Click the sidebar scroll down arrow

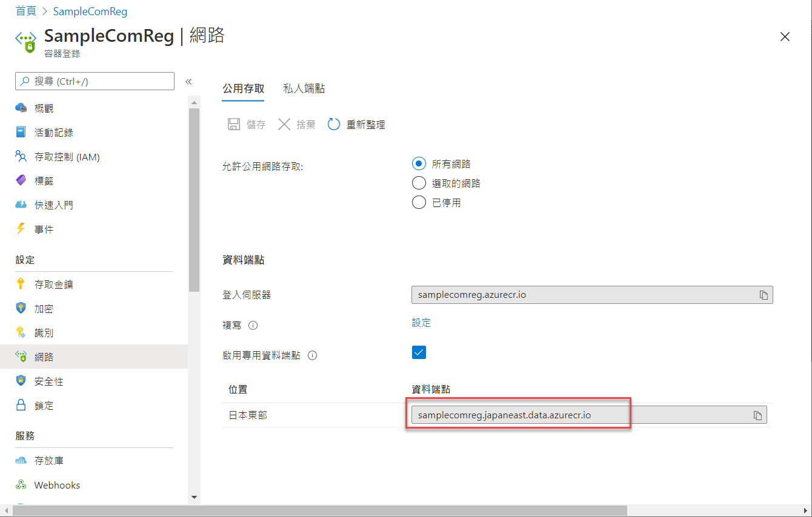194,497
